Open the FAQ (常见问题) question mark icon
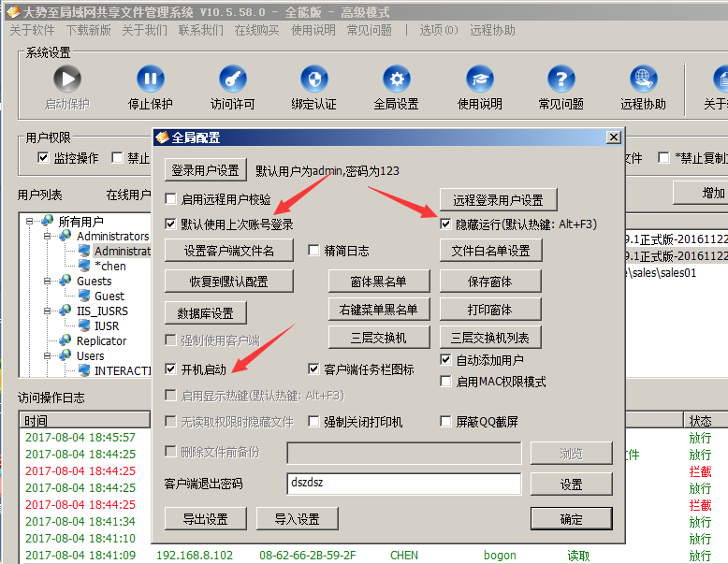Screen dimensions: 728x564 (561, 80)
